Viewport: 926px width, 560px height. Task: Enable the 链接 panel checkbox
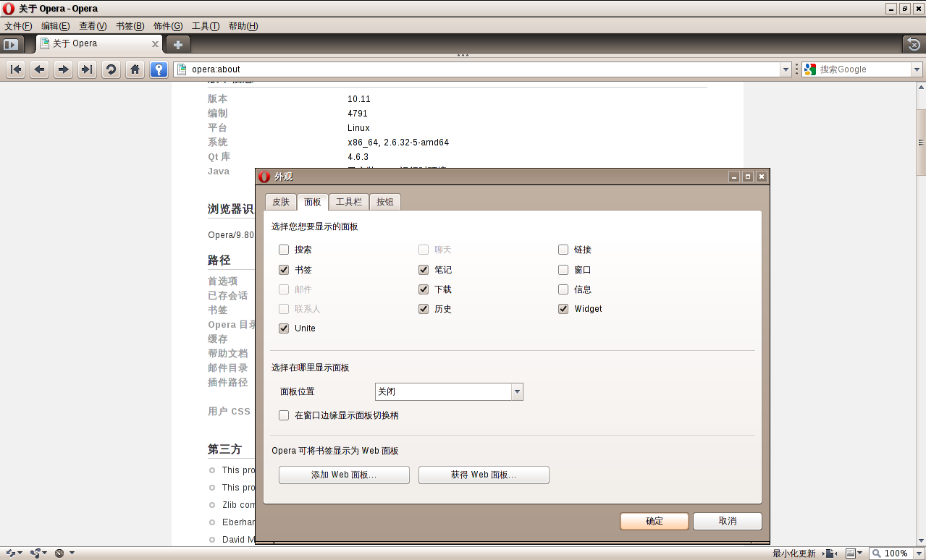point(563,250)
